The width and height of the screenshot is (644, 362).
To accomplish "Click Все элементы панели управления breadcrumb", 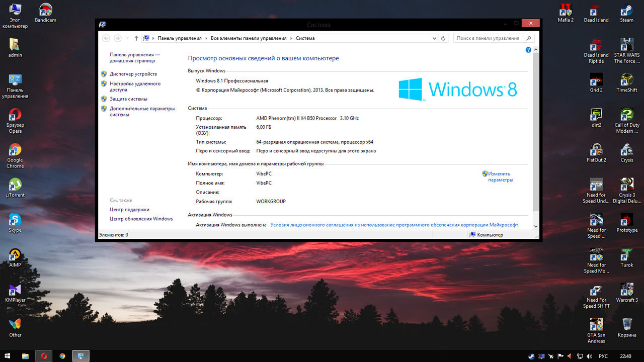I will pos(249,38).
